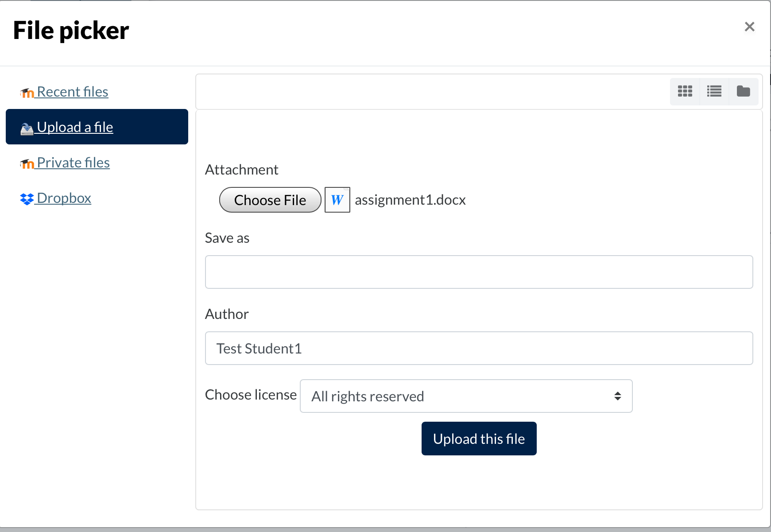Select the Upload a file repository
This screenshot has height=532, width=771.
point(97,127)
